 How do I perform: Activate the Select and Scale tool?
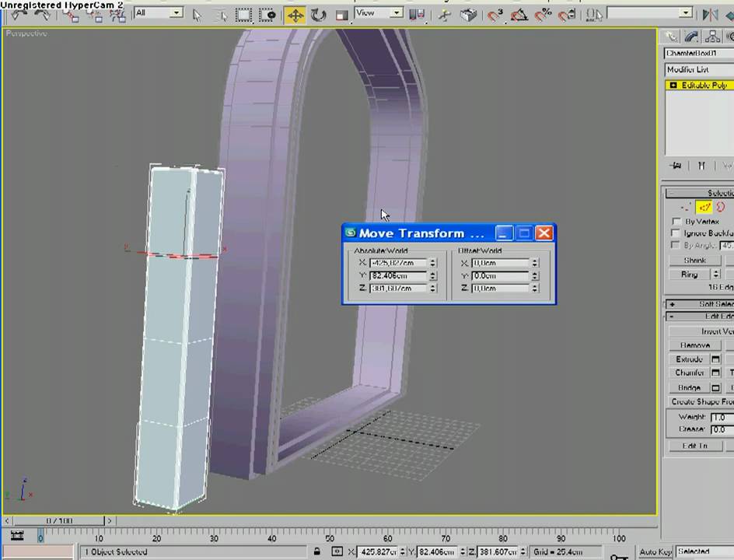click(341, 16)
